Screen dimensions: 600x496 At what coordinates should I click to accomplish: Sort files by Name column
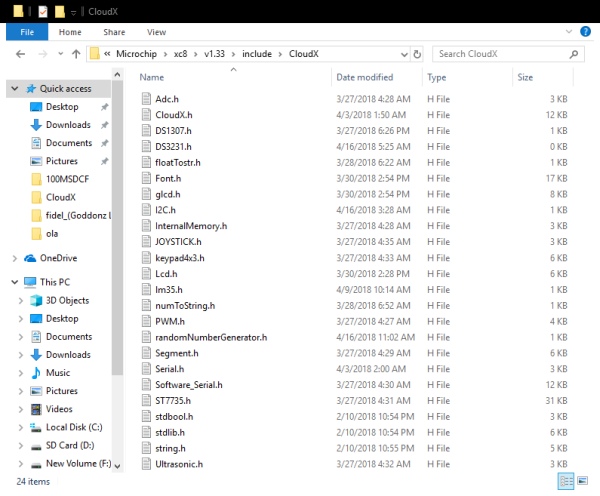tap(152, 77)
